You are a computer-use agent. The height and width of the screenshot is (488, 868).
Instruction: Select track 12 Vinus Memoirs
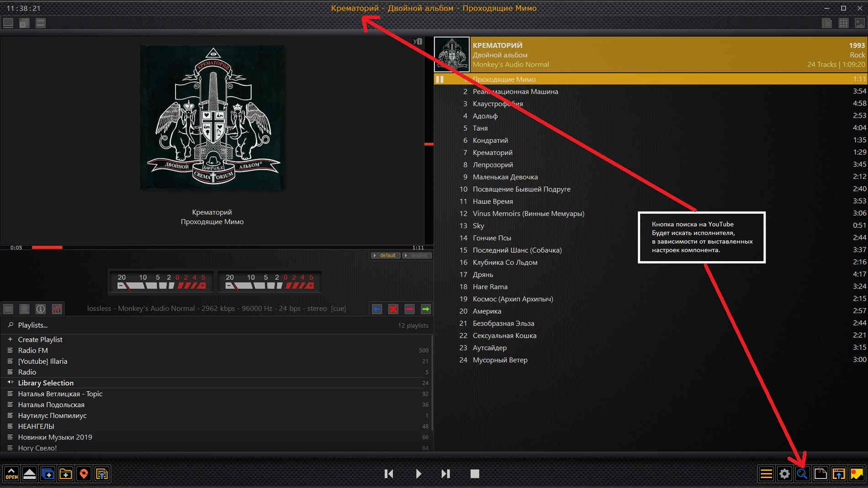pos(528,213)
